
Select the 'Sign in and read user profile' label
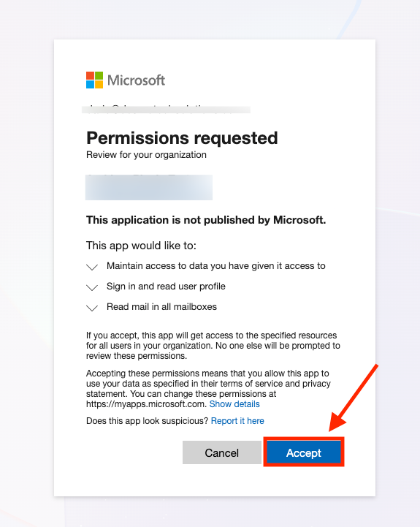pos(166,287)
